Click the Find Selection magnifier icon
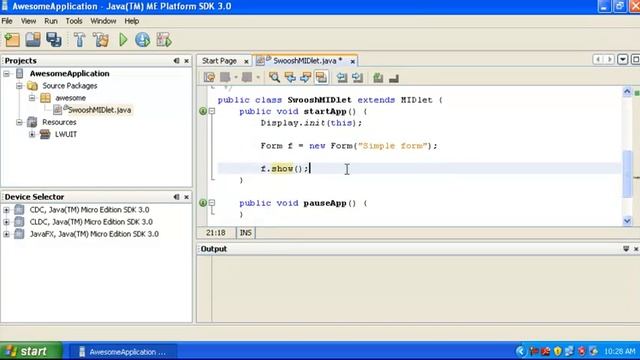Image resolution: width=640 pixels, height=360 pixels. tap(274, 77)
